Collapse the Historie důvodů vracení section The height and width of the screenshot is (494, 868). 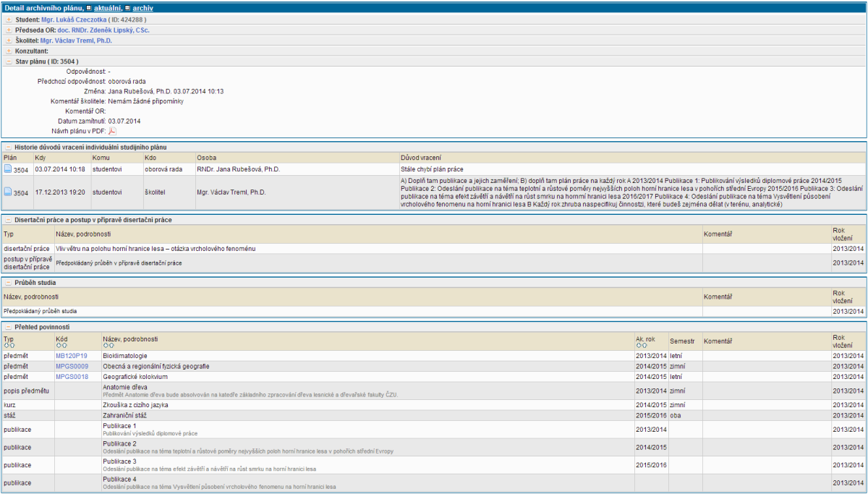click(x=9, y=147)
